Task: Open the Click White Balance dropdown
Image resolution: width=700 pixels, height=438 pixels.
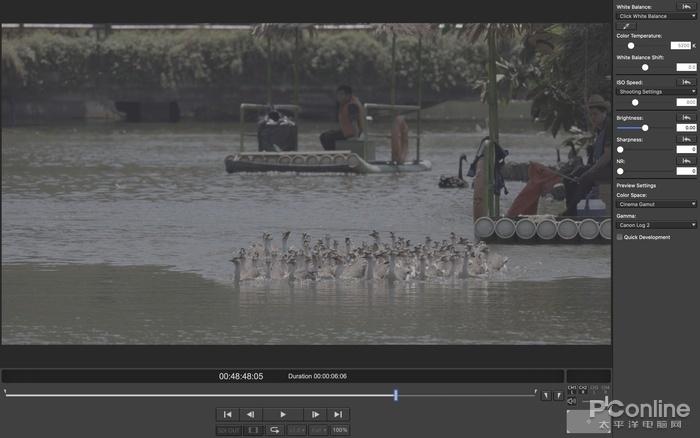Action: click(656, 16)
